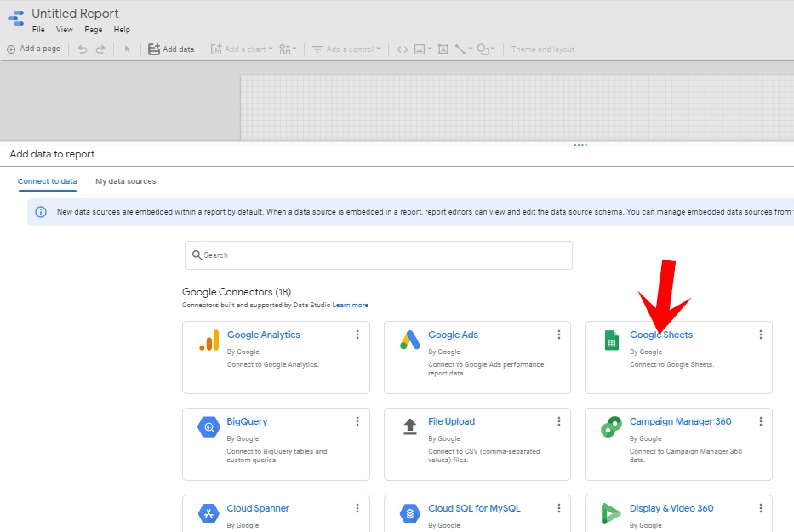
Task: Select the BigQuery connector title
Action: 247,421
